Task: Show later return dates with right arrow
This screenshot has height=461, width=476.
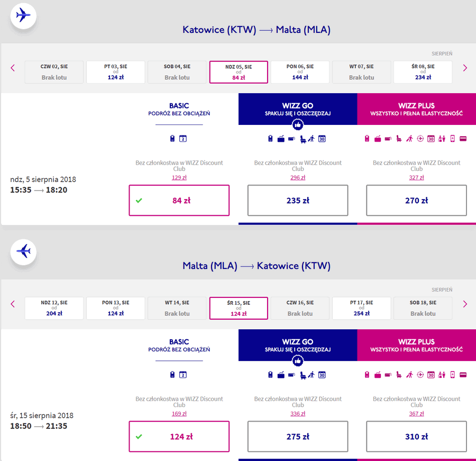Action: (465, 304)
